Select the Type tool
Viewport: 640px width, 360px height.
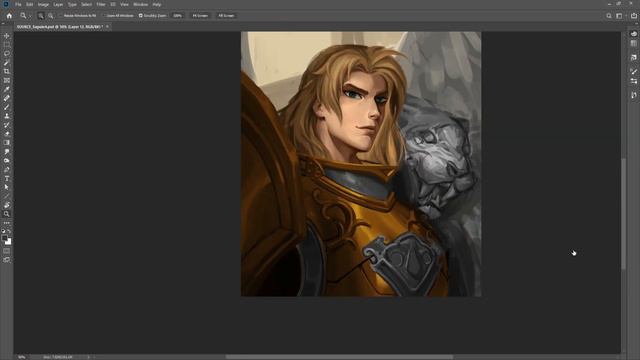[x=7, y=178]
